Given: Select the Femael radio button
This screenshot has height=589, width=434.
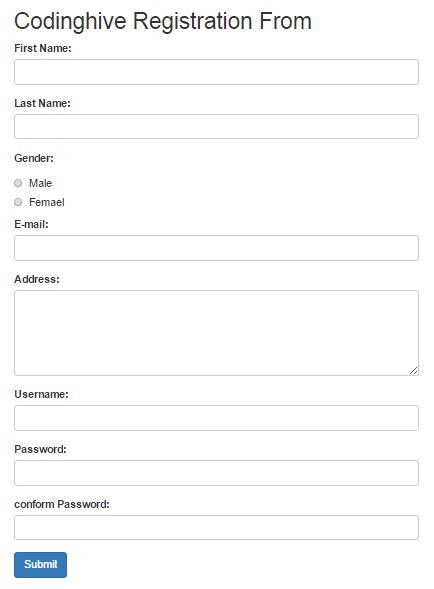Looking at the screenshot, I should [18, 202].
